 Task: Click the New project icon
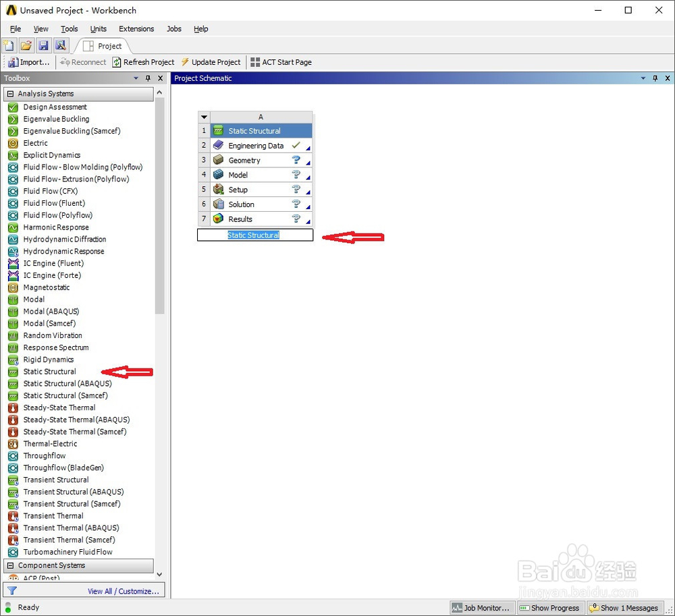coord(9,46)
